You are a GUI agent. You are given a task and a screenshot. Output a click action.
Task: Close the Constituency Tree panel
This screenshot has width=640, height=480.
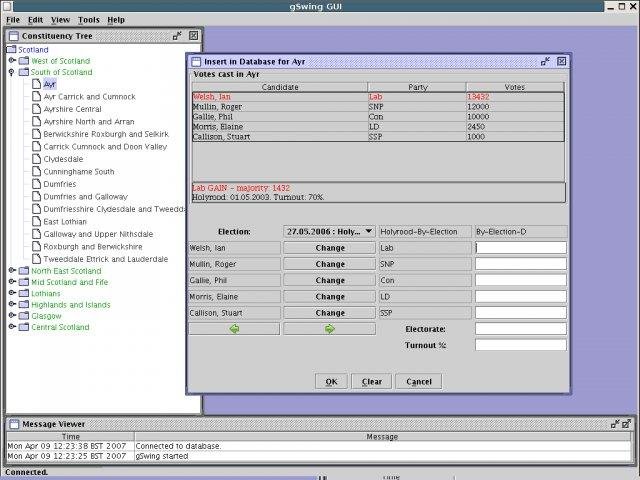pyautogui.click(x=193, y=36)
